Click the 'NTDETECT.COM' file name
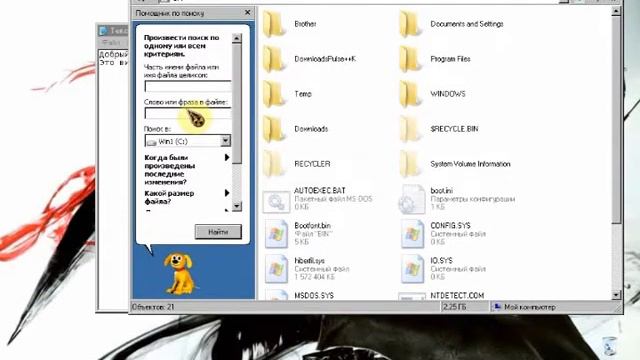 457,295
